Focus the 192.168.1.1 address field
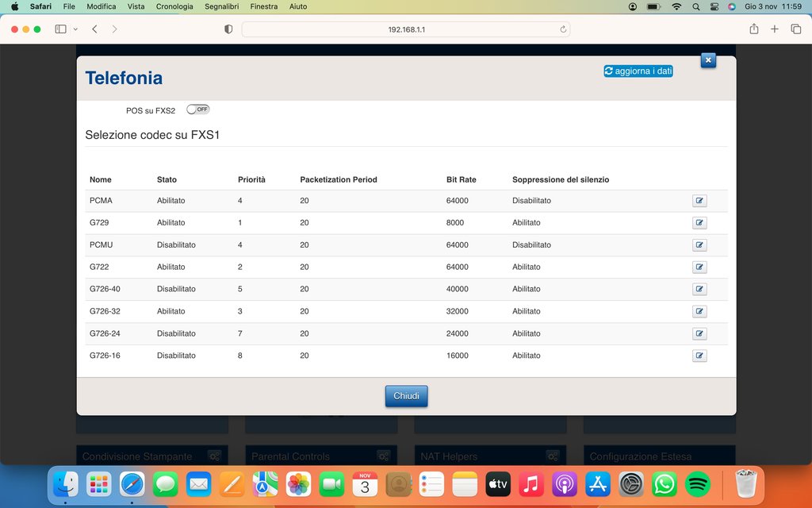This screenshot has height=508, width=812. (x=406, y=29)
